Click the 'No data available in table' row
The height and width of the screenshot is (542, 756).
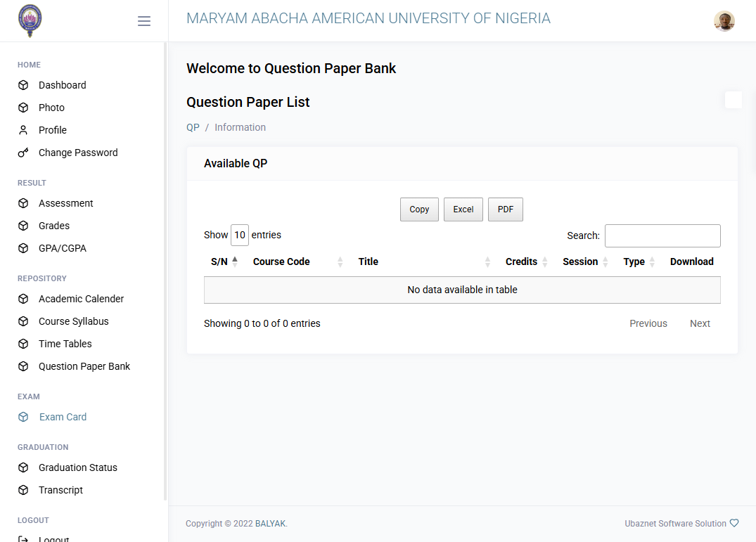pos(462,290)
